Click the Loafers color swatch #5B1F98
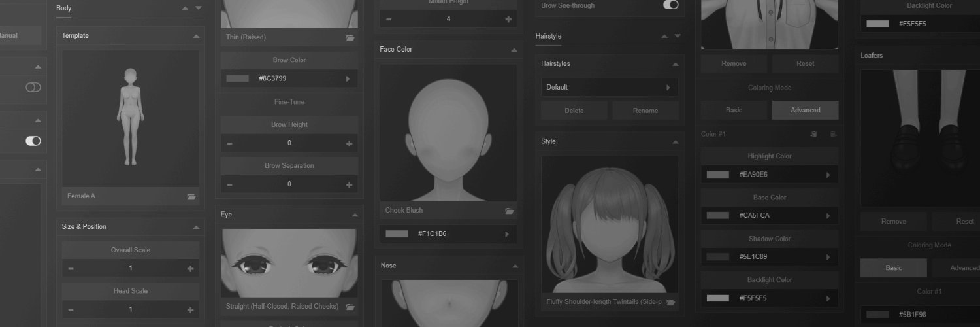Image resolution: width=980 pixels, height=327 pixels. tap(877, 315)
